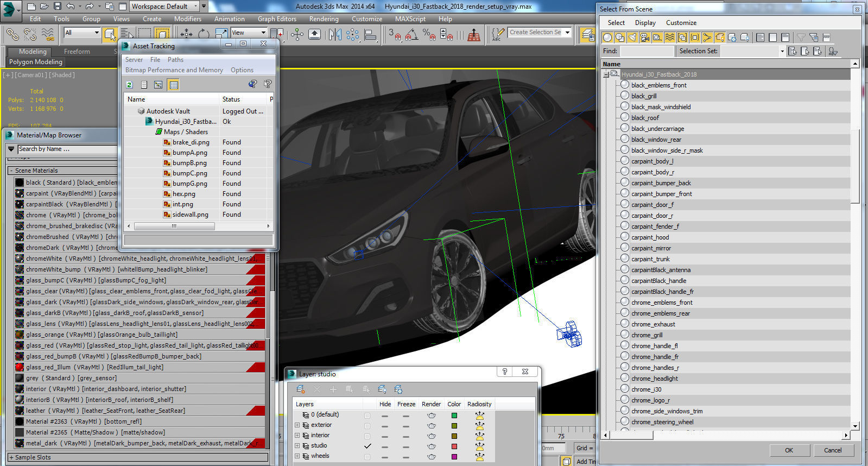Toggle Display Cameras filter in Select From Scene
868x466 pixels.
click(x=644, y=37)
